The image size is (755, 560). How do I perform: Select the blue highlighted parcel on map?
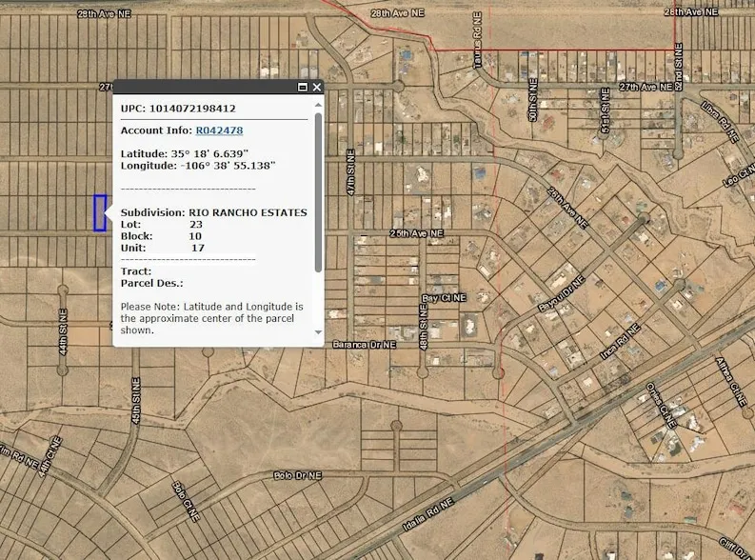point(99,212)
